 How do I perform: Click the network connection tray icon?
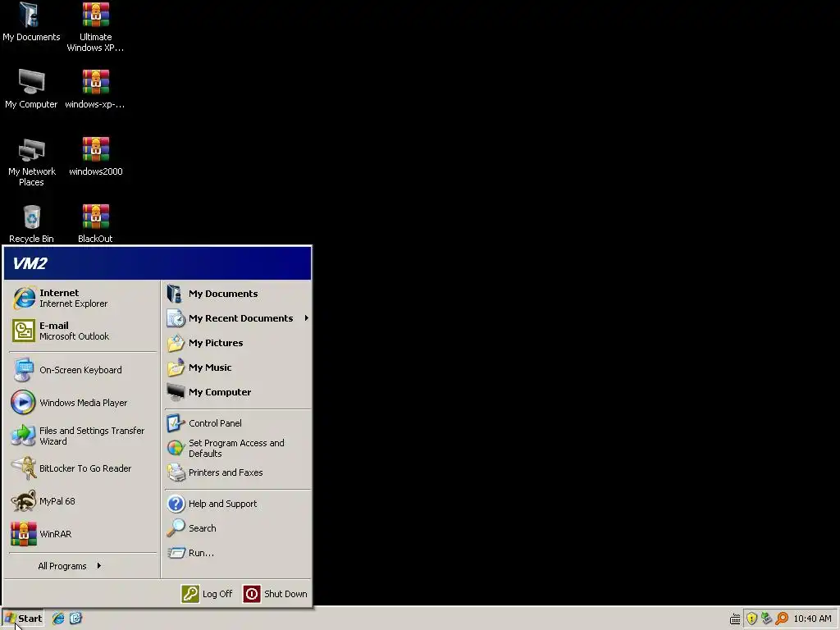tap(767, 619)
